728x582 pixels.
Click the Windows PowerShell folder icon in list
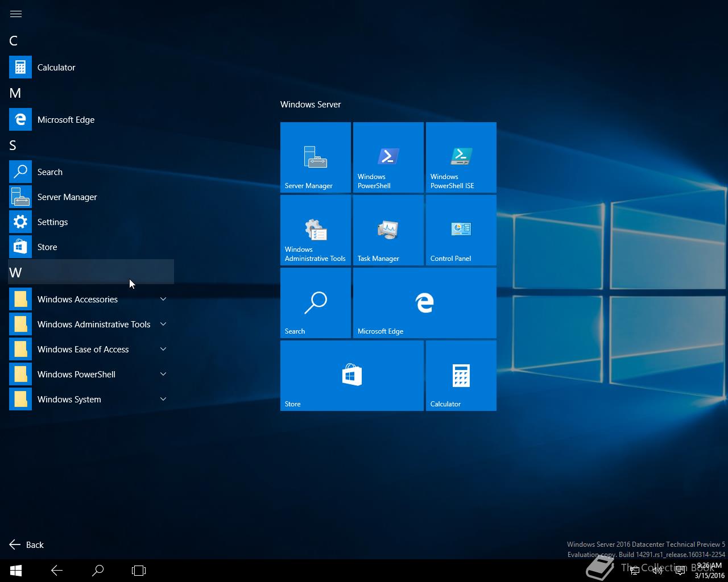[x=20, y=374]
